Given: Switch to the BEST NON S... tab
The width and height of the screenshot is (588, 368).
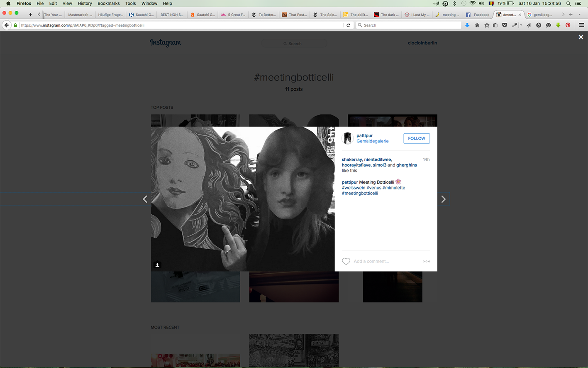Looking at the screenshot, I should tap(172, 15).
